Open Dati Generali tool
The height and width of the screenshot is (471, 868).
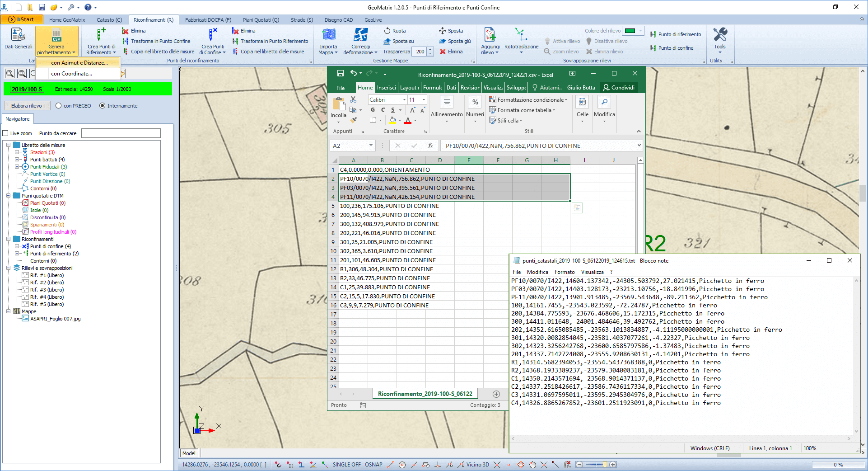coord(18,39)
